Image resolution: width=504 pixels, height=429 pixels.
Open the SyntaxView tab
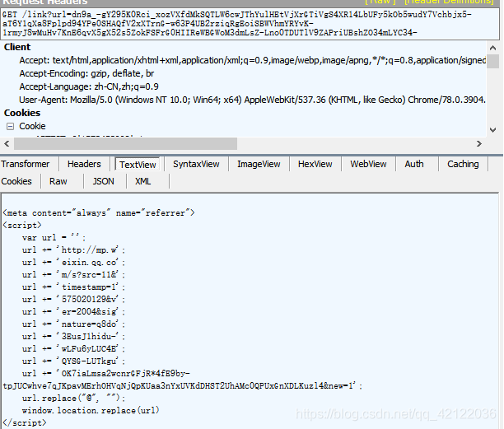(196, 164)
